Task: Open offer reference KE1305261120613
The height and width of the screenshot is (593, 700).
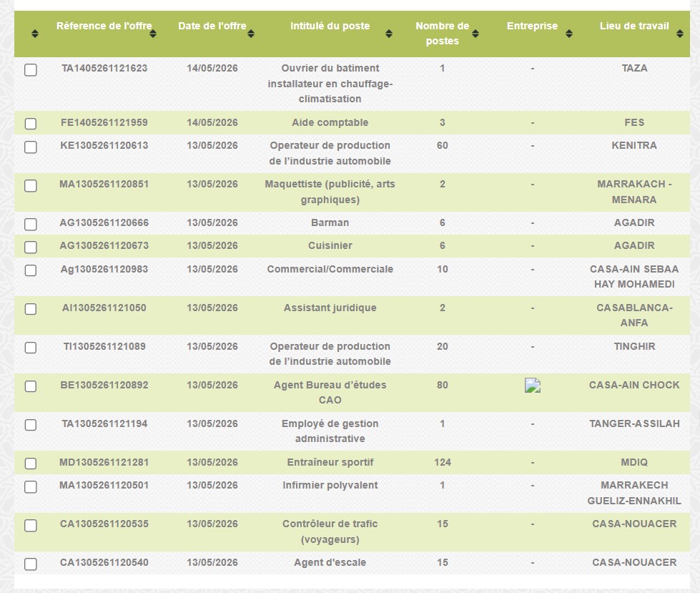Action: point(104,146)
